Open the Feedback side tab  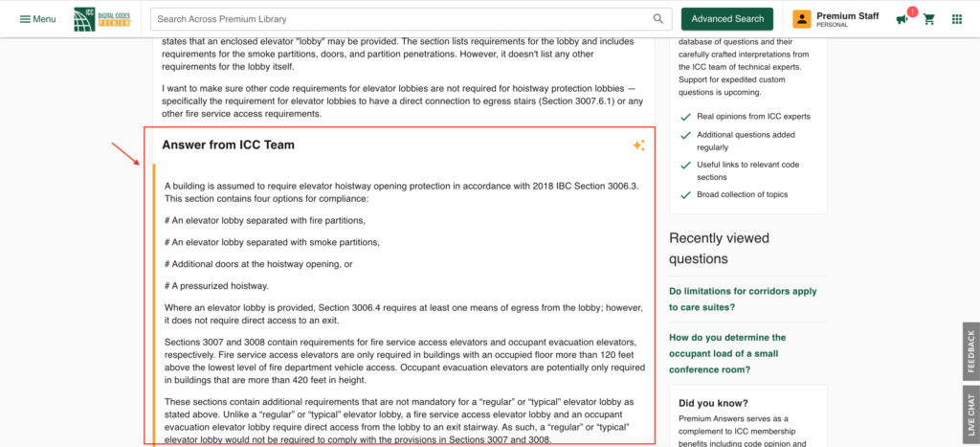(971, 351)
